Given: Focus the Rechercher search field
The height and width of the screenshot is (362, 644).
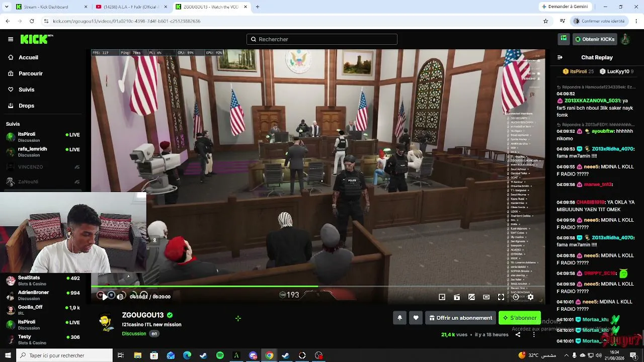Looking at the screenshot, I should click(x=322, y=39).
